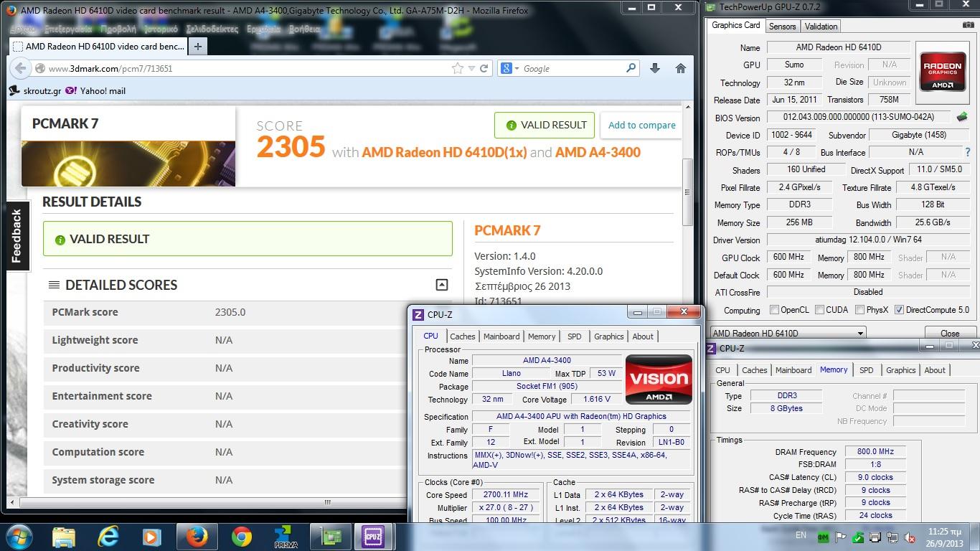Open Caches tab in front CPU-Z window

tap(463, 336)
